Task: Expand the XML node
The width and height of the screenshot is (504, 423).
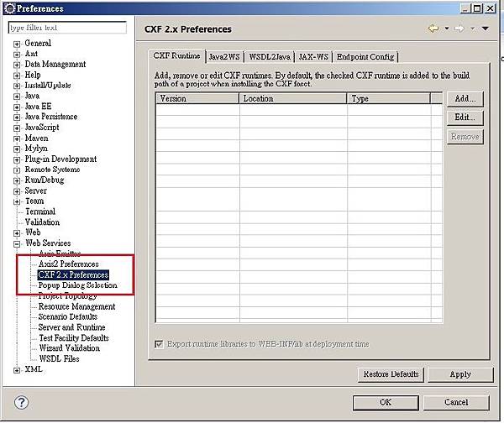Action: pyautogui.click(x=17, y=370)
